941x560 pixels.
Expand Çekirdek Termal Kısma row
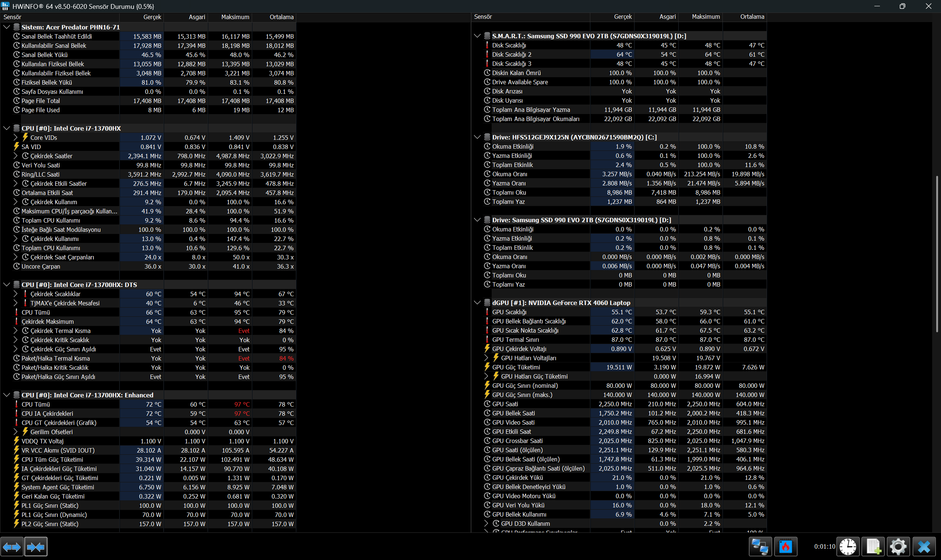pos(15,330)
